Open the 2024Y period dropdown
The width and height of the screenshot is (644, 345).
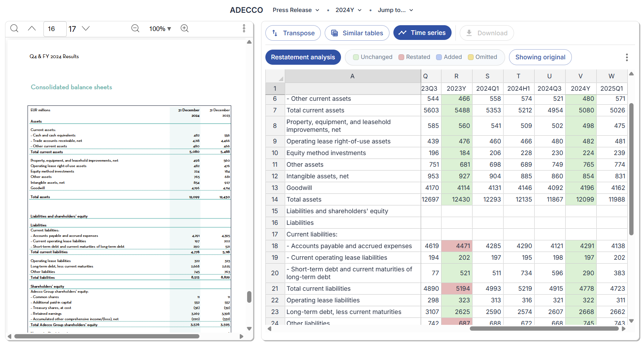(348, 10)
